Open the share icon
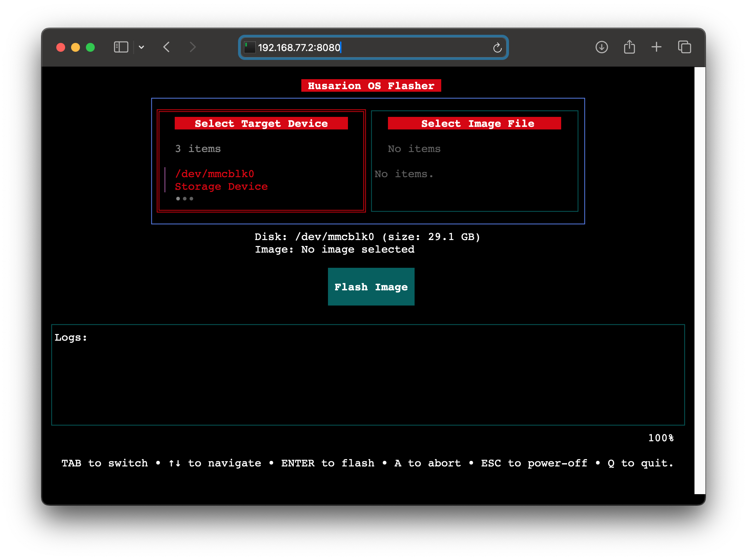 click(x=629, y=47)
